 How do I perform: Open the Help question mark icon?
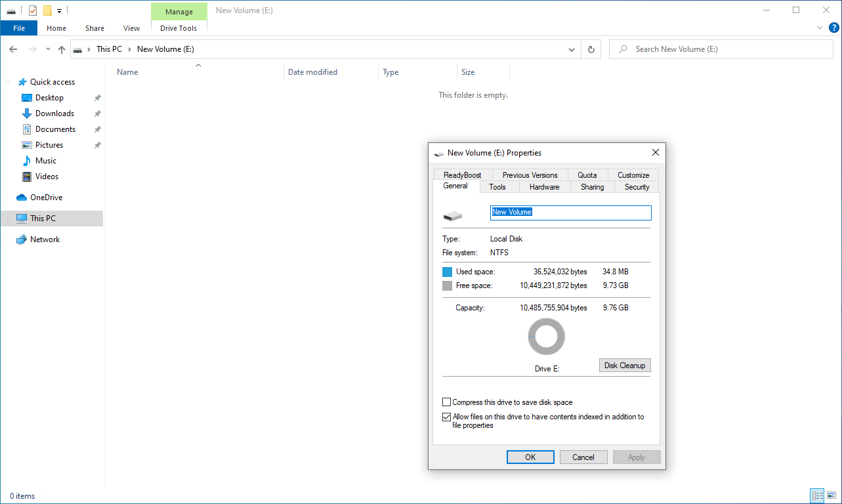point(834,28)
